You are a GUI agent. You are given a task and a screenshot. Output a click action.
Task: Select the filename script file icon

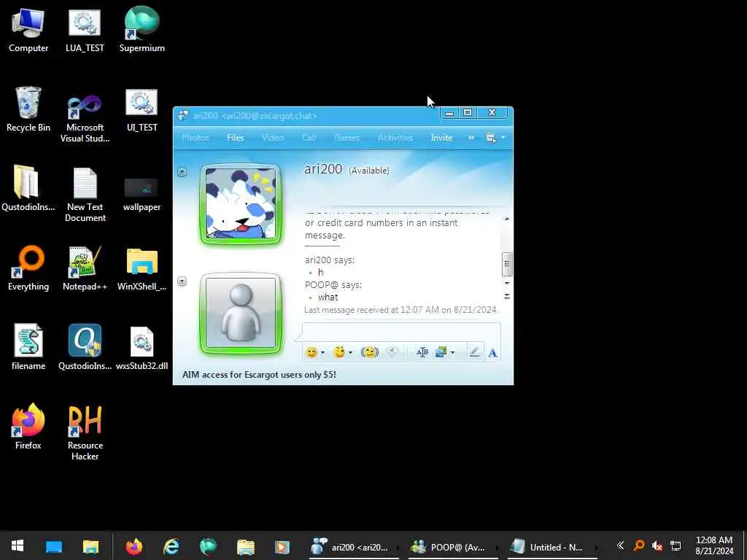click(28, 347)
